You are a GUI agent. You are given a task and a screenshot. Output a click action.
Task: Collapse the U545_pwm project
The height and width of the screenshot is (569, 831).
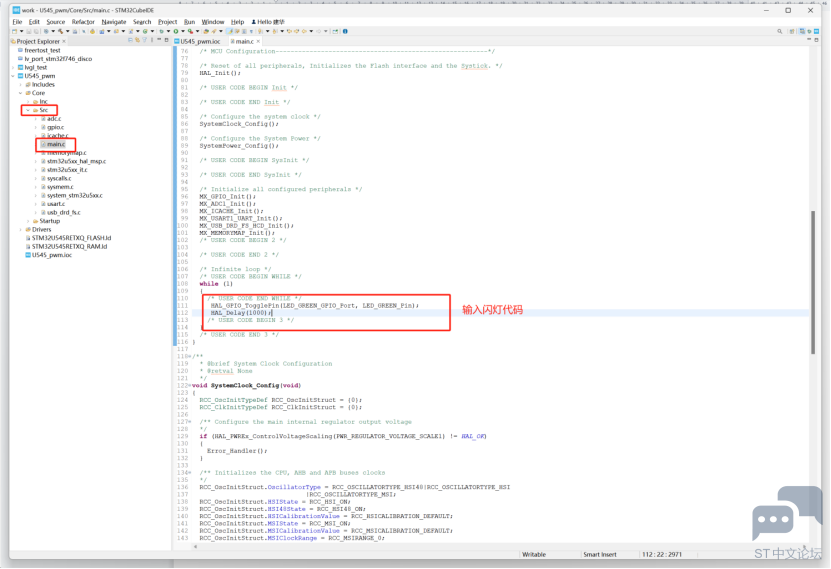point(13,76)
